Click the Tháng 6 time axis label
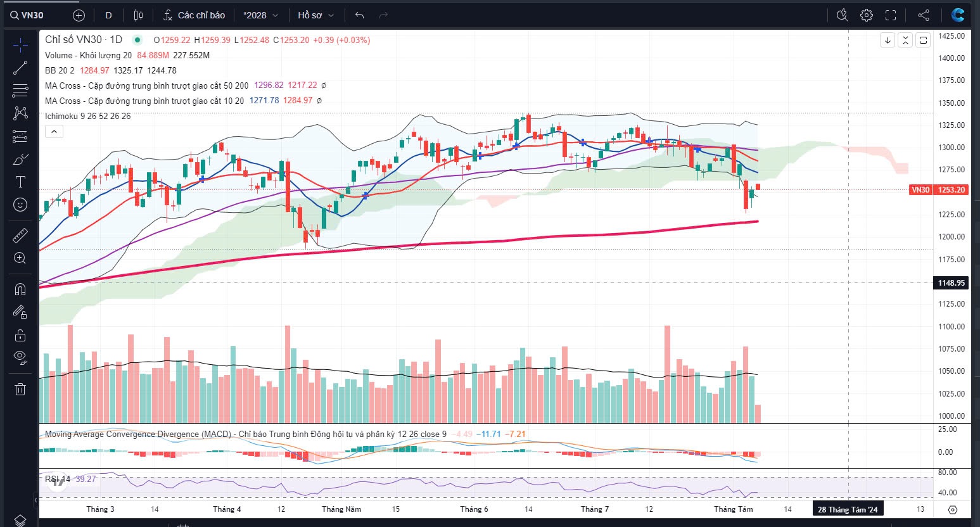 pos(474,509)
